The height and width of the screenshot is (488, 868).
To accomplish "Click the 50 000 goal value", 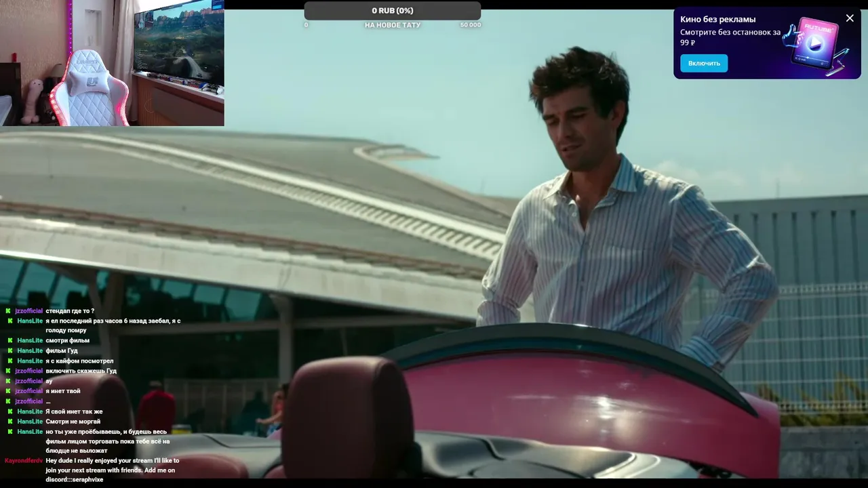I will 470,25.
